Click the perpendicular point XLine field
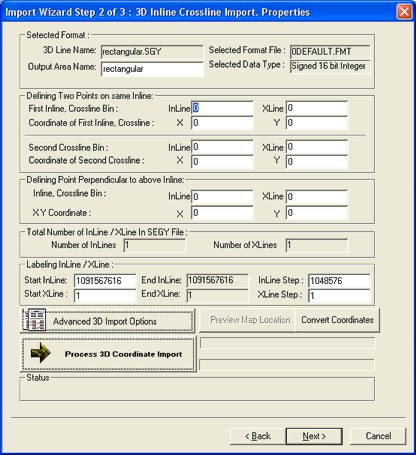Viewport: 416px width, 455px height. pyautogui.click(x=317, y=197)
